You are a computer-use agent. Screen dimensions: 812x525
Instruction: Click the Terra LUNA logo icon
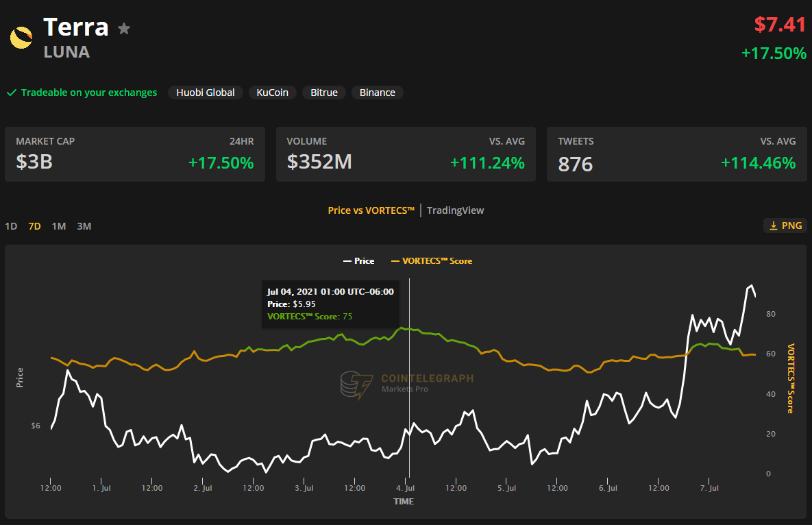[21, 38]
